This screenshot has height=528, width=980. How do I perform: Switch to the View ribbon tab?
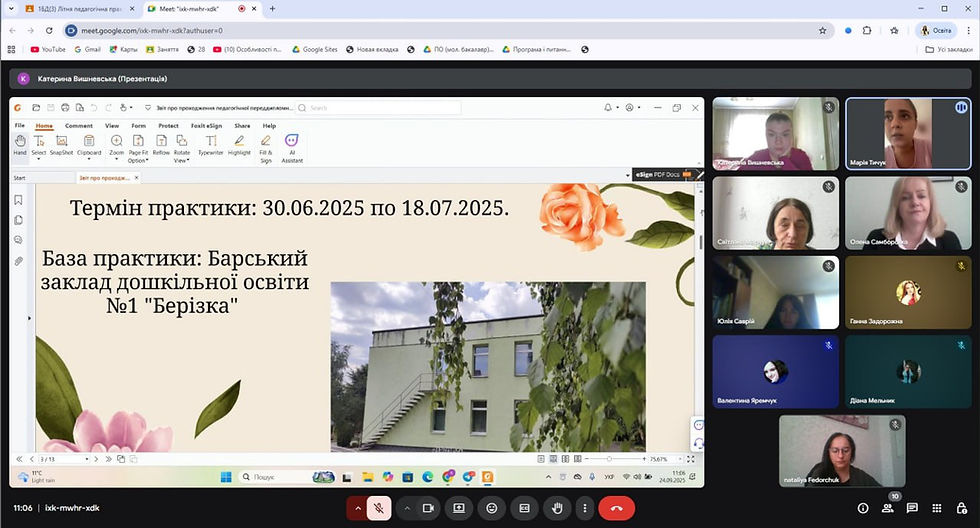tap(112, 126)
